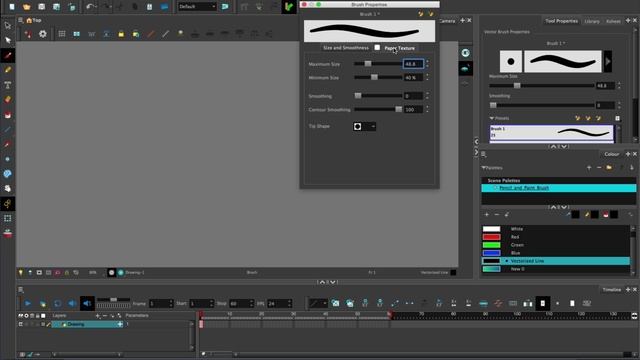Click the Top breadcrumb label

coord(37,20)
